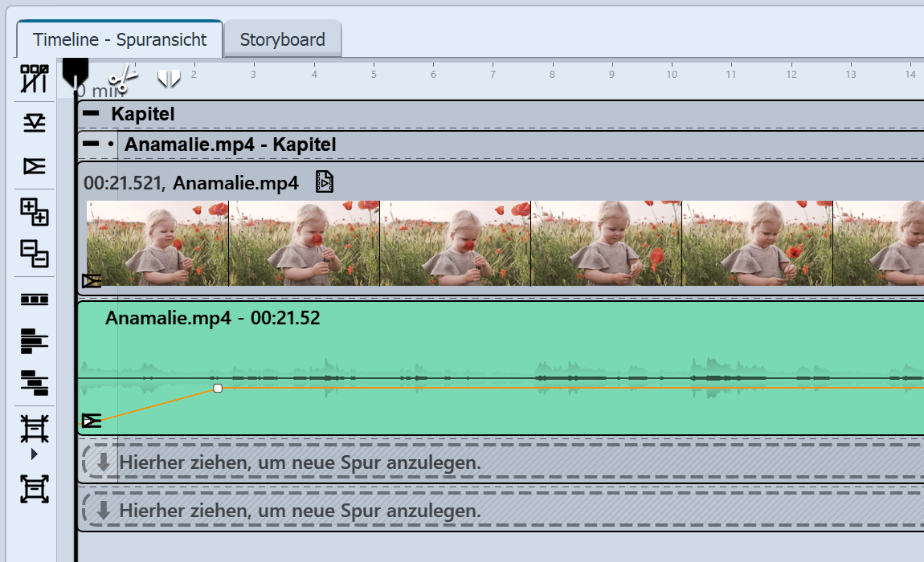Click the collapse all tracks minus icon
Viewport: 924px width, 562px height.
click(x=34, y=254)
